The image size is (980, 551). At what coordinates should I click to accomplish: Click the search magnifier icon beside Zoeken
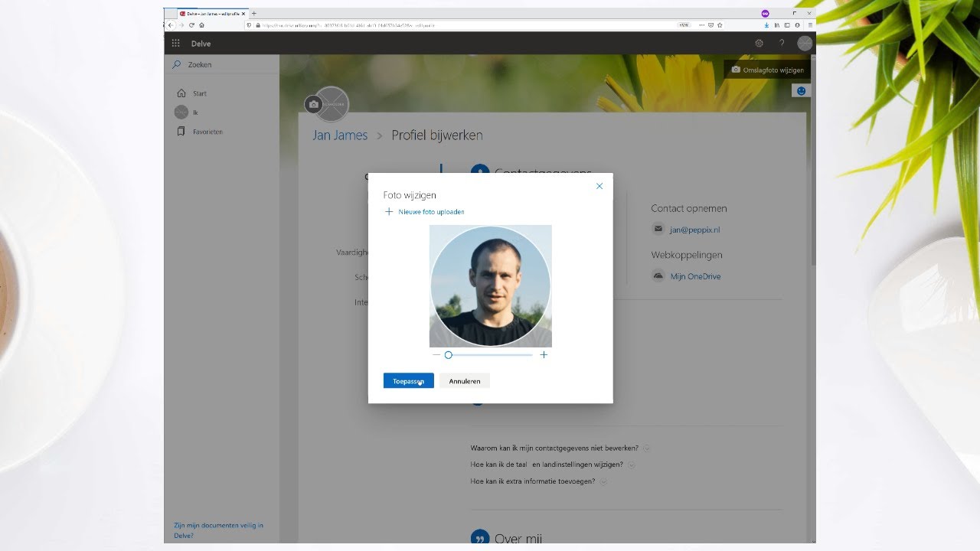[x=177, y=64]
